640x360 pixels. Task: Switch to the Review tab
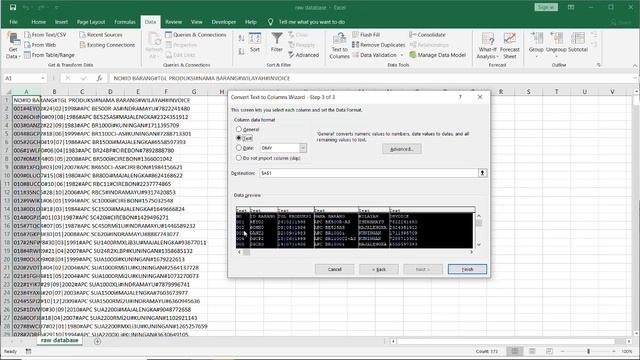pos(173,22)
